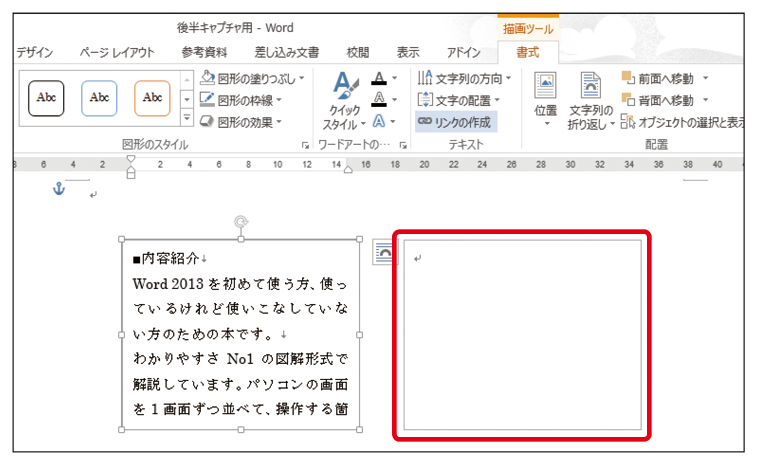
Task: Click the anchor icon in the left margin
Action: [x=59, y=189]
